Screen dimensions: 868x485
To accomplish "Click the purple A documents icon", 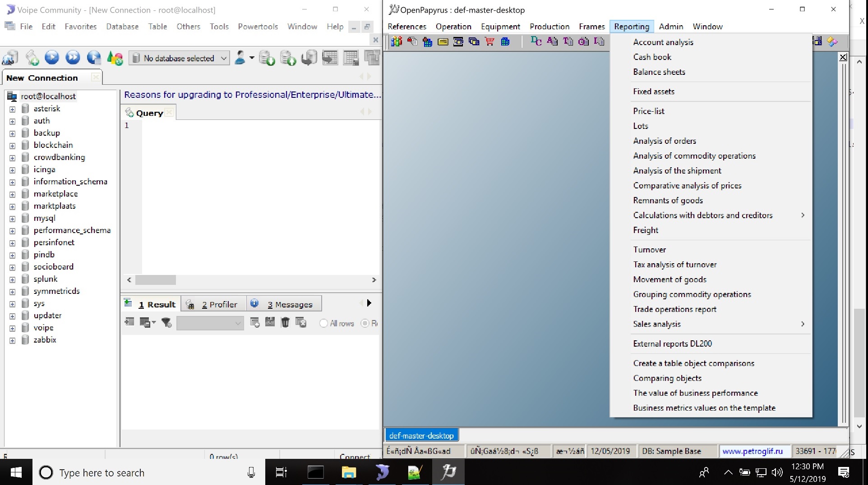I will coord(552,41).
